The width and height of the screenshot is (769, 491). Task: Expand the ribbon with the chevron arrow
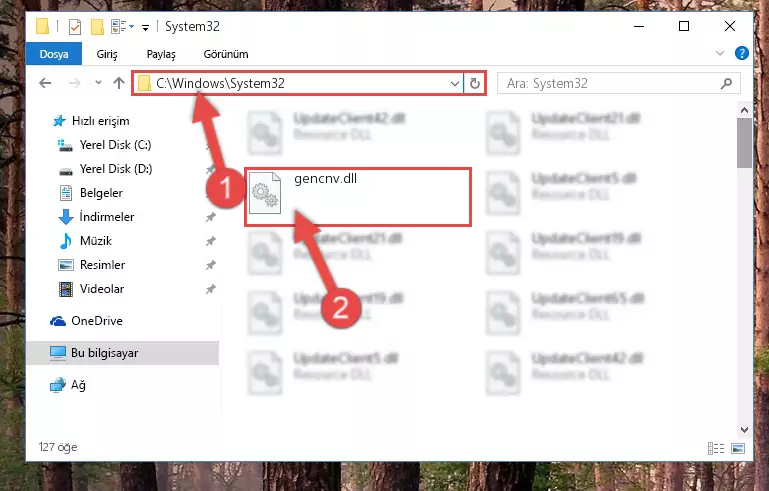tap(719, 53)
